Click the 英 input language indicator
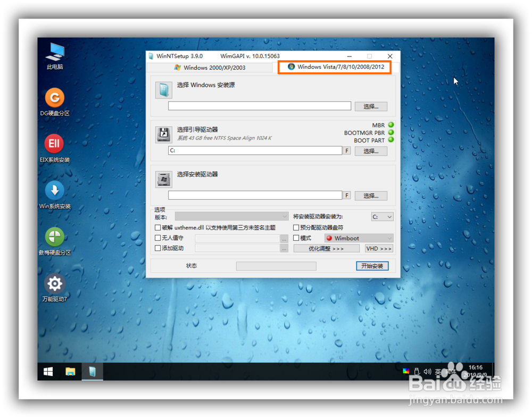 pos(438,372)
